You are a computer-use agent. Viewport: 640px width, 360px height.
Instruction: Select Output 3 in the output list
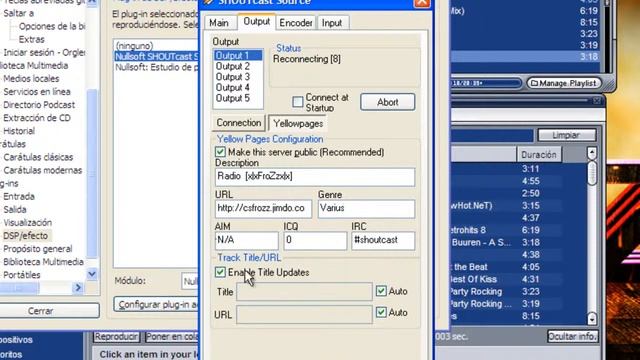[238, 77]
